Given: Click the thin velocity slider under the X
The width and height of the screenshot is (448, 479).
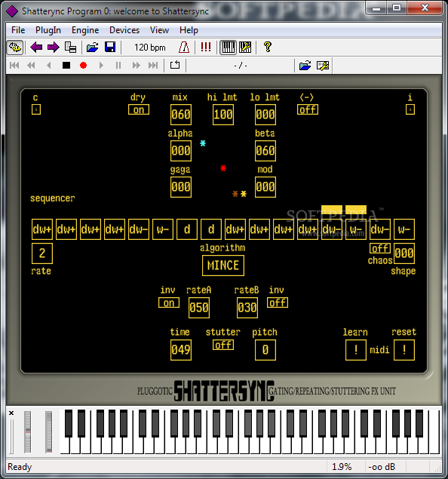Looking at the screenshot, I should point(11,437).
